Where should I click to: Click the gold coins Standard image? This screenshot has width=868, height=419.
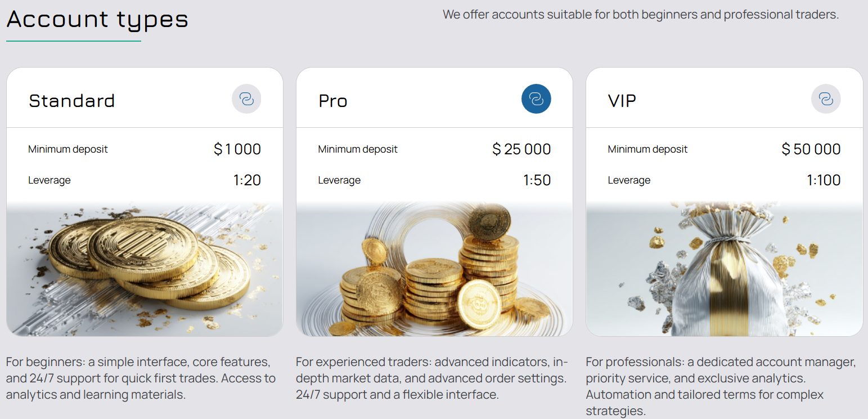(x=145, y=269)
